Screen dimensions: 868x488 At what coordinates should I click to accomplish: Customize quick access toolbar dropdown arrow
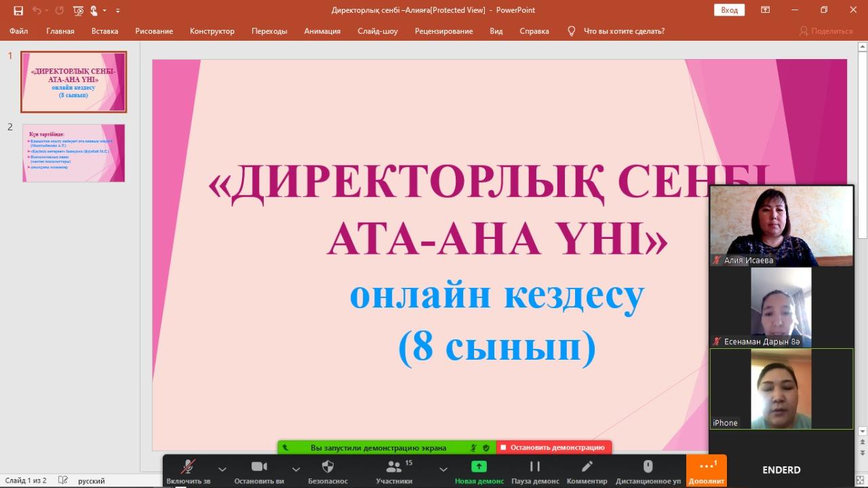click(x=118, y=11)
